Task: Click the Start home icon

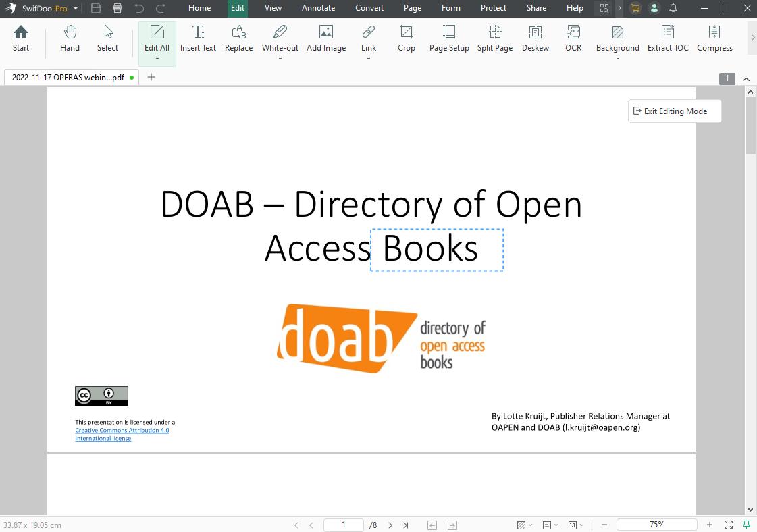Action: click(x=21, y=38)
